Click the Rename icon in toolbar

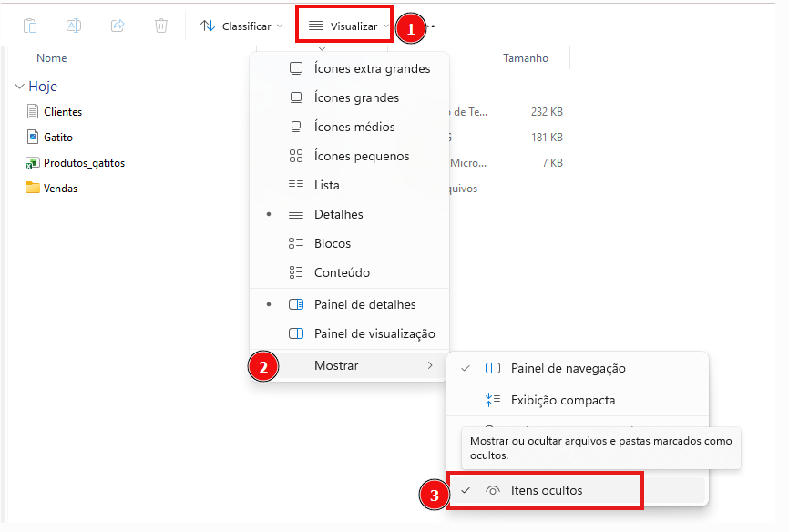(x=74, y=26)
